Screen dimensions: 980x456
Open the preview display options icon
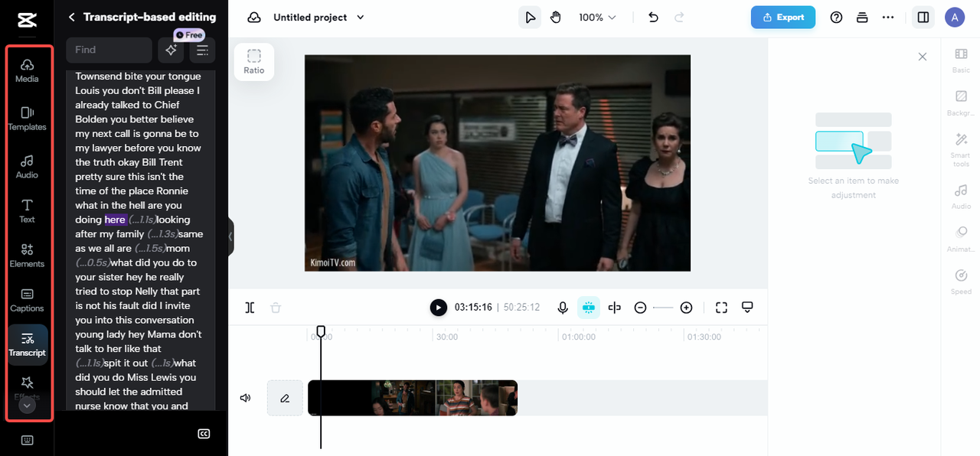pos(747,308)
